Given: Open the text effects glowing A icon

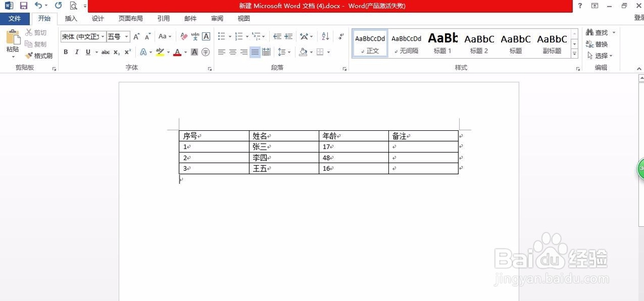Looking at the screenshot, I should 144,52.
